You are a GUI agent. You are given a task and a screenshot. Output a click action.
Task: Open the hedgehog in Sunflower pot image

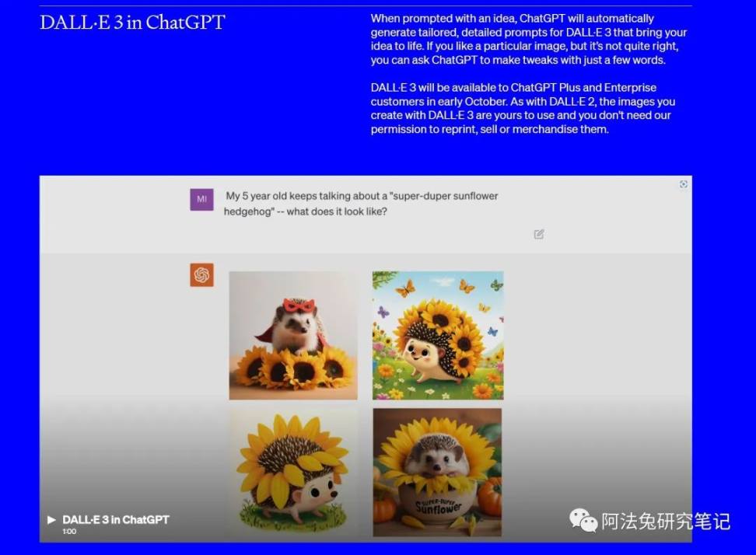tap(437, 473)
